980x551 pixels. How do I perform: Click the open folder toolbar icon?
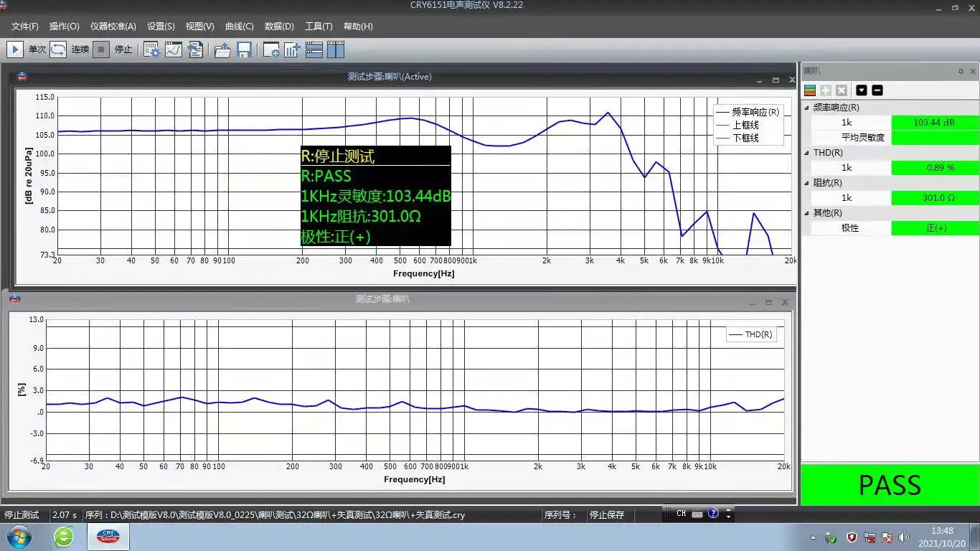(222, 50)
